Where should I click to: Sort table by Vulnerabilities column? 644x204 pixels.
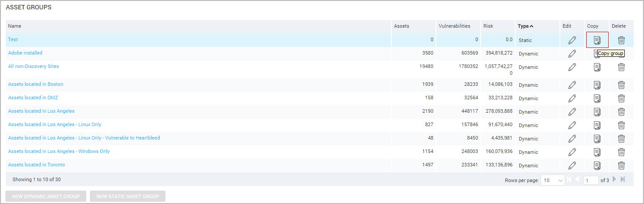point(454,26)
